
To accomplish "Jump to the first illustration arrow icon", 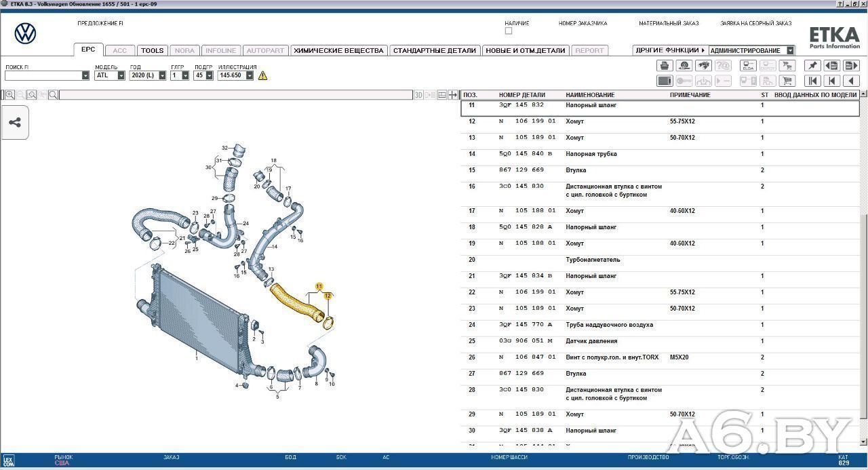I will point(812,81).
